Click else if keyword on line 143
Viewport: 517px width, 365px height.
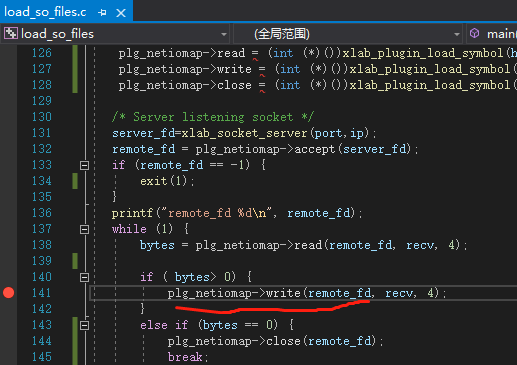164,325
